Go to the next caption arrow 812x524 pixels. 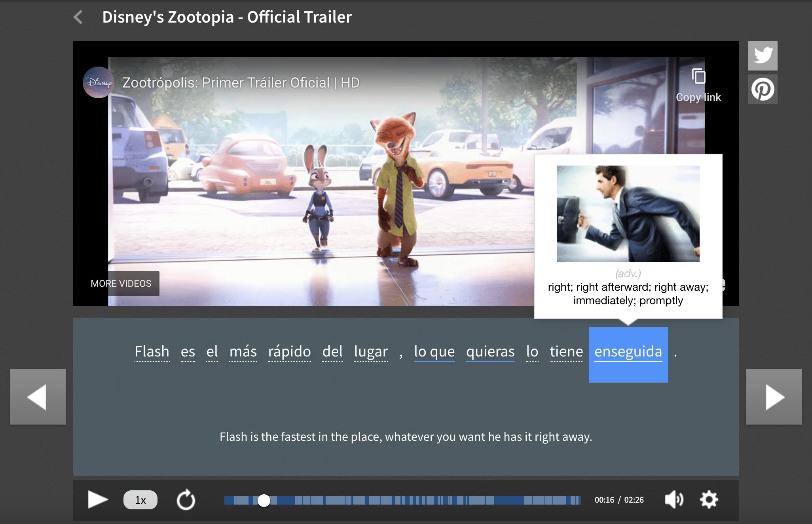pyautogui.click(x=774, y=397)
